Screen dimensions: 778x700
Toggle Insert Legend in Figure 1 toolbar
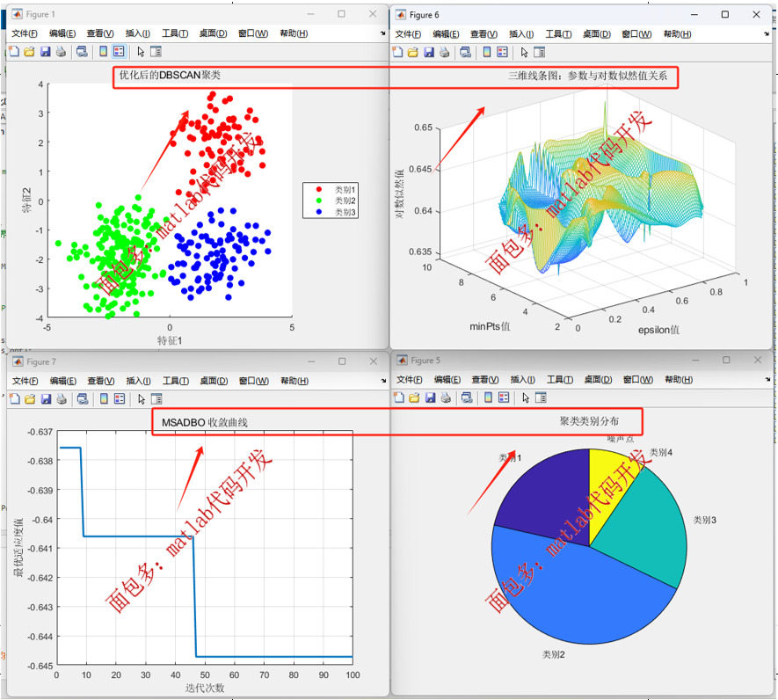pos(119,52)
